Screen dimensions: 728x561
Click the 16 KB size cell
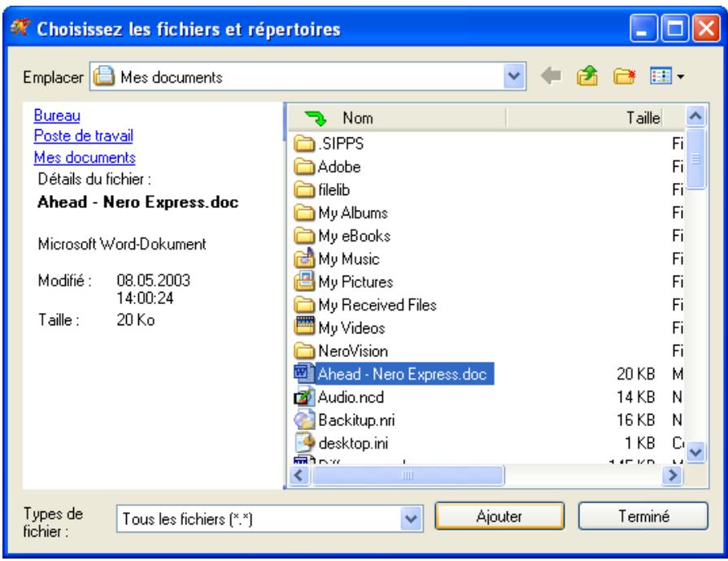tap(635, 420)
